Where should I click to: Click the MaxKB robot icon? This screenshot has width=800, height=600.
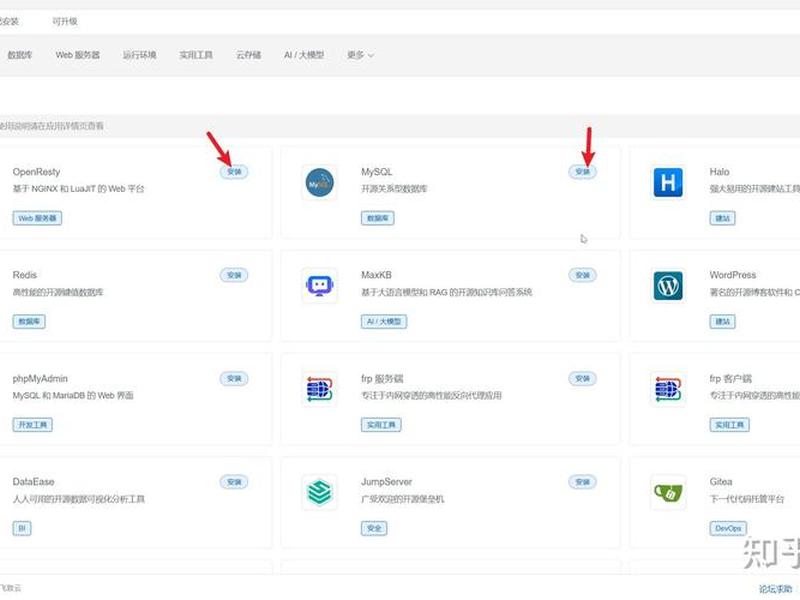(319, 286)
